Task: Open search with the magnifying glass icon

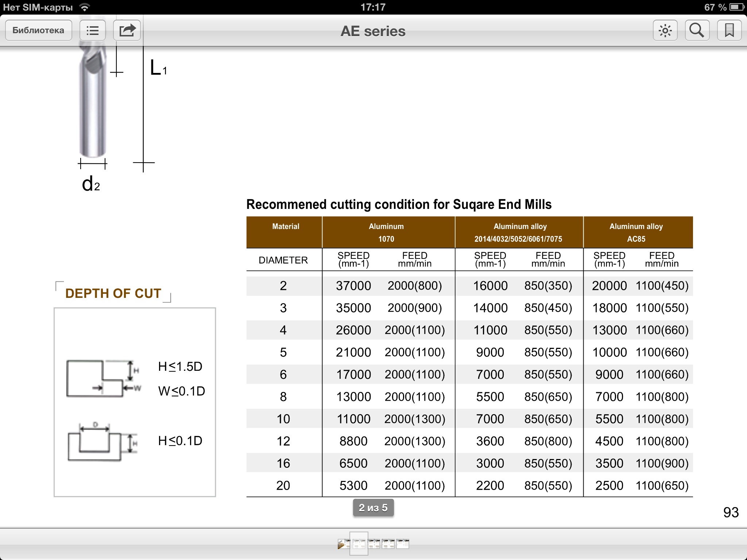Action: (x=697, y=30)
